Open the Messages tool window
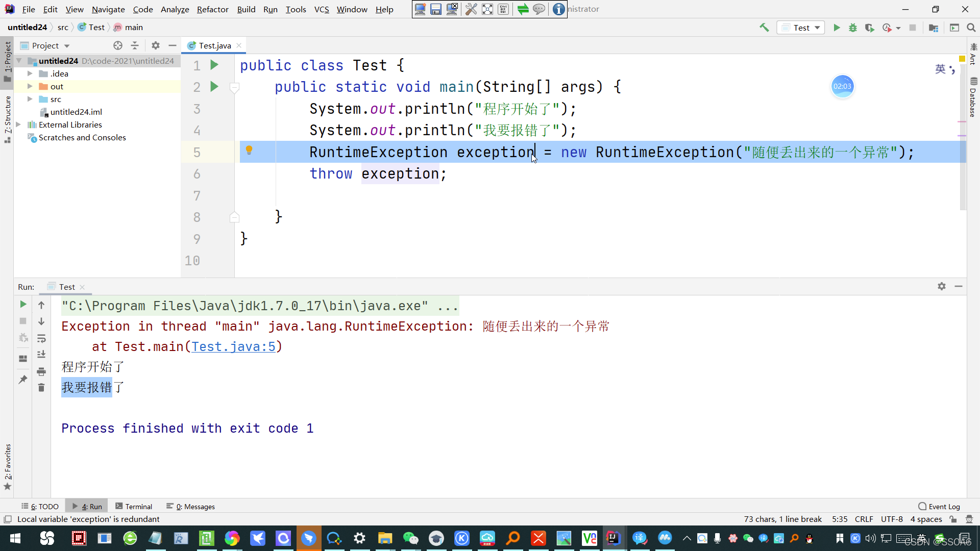This screenshot has height=551, width=980. [x=191, y=506]
